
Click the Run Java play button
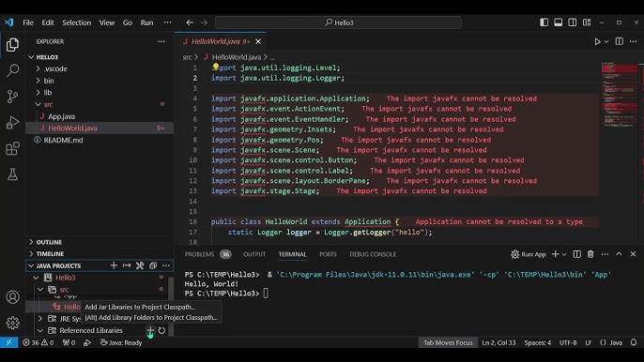[x=597, y=41]
